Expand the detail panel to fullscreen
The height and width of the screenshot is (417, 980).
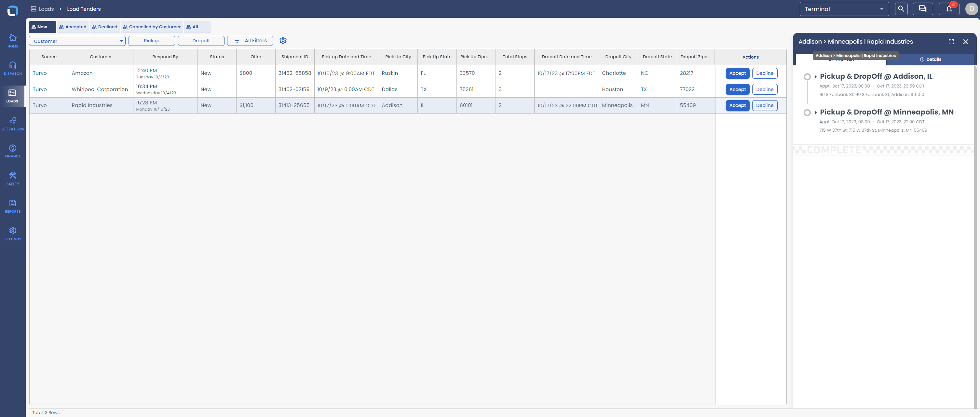click(951, 42)
